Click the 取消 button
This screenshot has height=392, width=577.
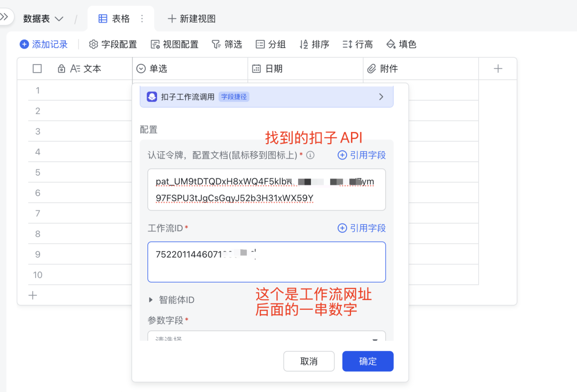point(309,362)
